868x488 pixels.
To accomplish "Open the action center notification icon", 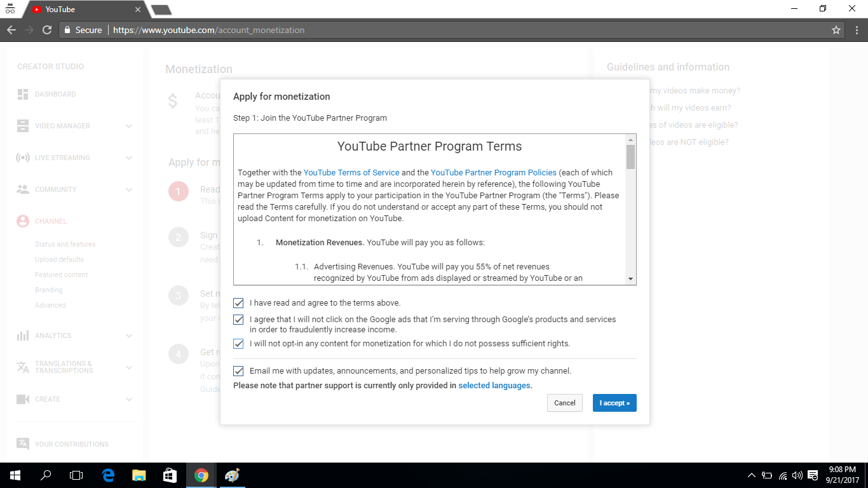I will [814, 475].
